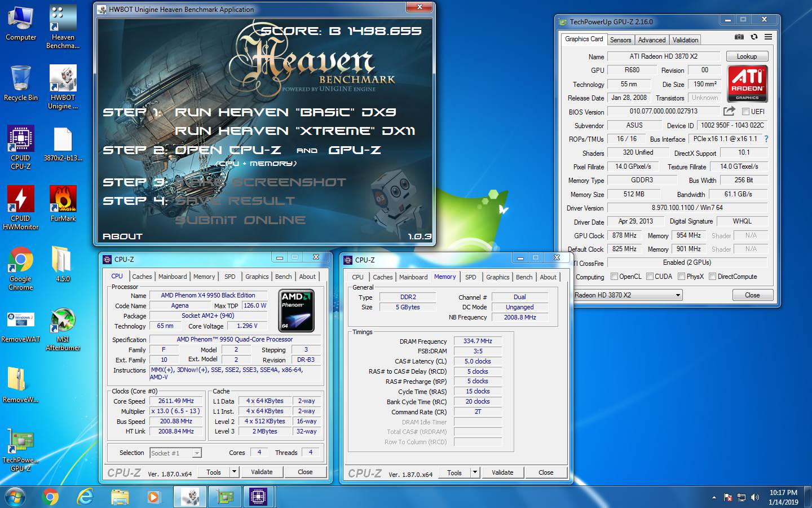812x508 pixels.
Task: Click Open CPU-Z in Heaven step 2
Action: coord(228,150)
